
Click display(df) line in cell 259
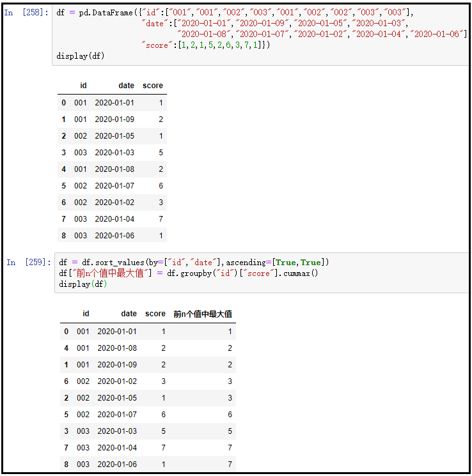click(x=83, y=284)
